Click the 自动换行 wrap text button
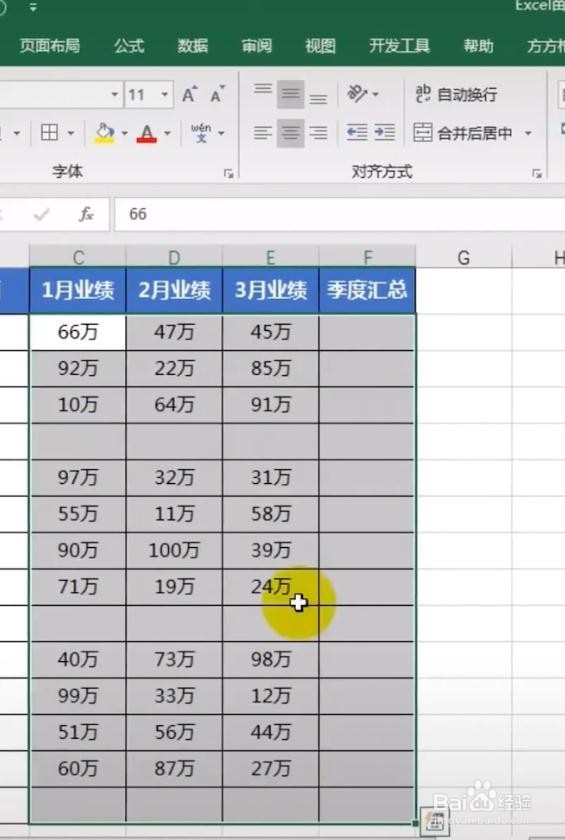 456,94
